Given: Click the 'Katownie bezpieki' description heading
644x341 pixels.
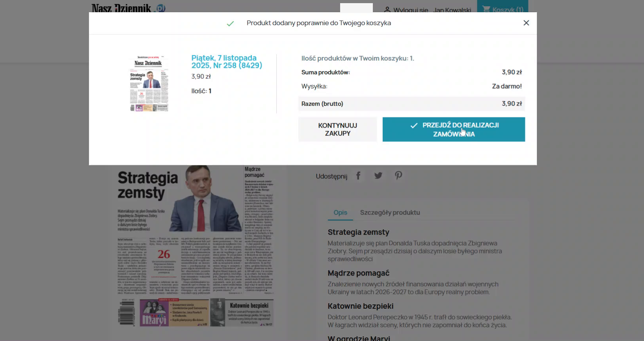Looking at the screenshot, I should [x=361, y=306].
